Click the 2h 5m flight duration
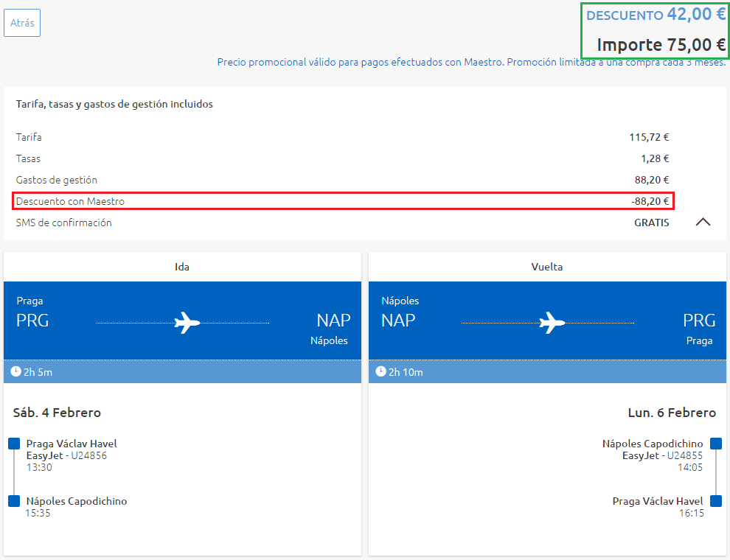 click(x=38, y=372)
